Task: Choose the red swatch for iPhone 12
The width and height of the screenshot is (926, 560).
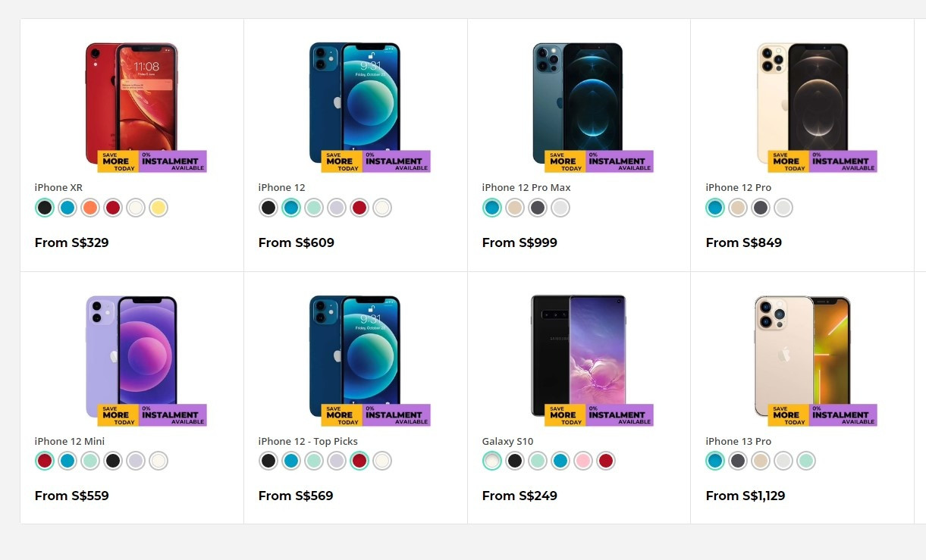Action: click(x=359, y=208)
